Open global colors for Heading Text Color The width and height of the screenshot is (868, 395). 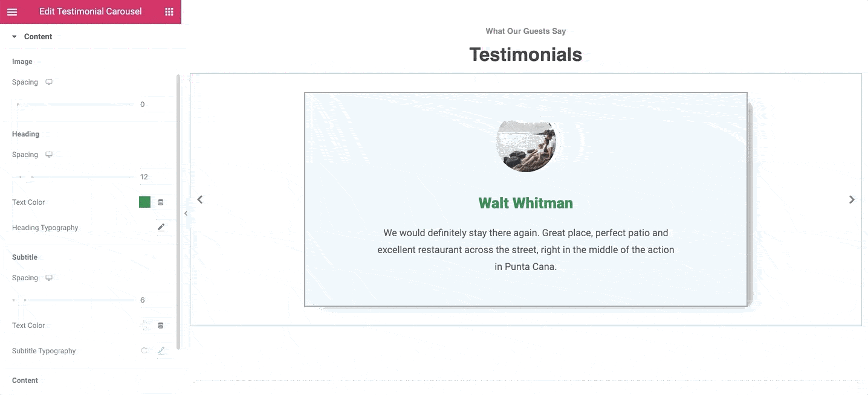click(161, 202)
